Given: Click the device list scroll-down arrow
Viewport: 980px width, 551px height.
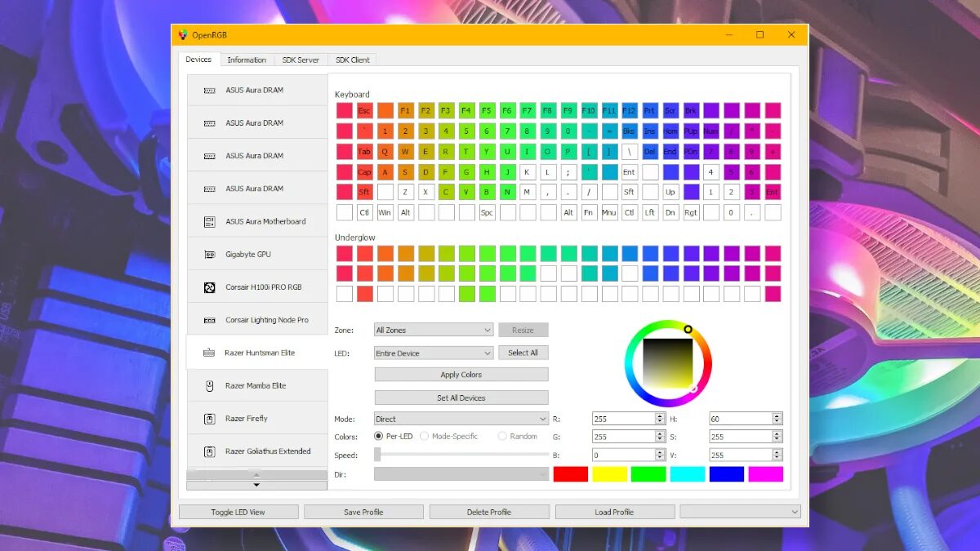Looking at the screenshot, I should pos(256,485).
